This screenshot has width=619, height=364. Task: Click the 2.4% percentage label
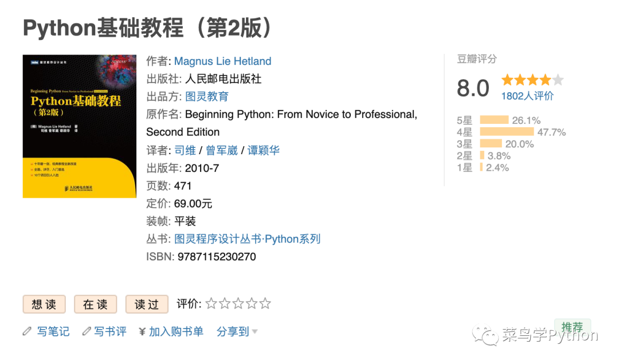coord(497,168)
